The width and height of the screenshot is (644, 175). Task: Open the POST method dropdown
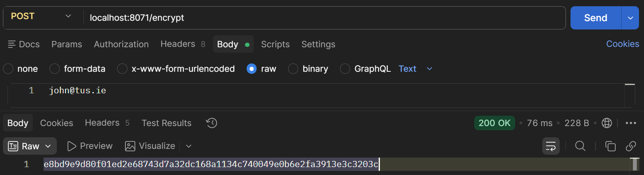click(41, 17)
